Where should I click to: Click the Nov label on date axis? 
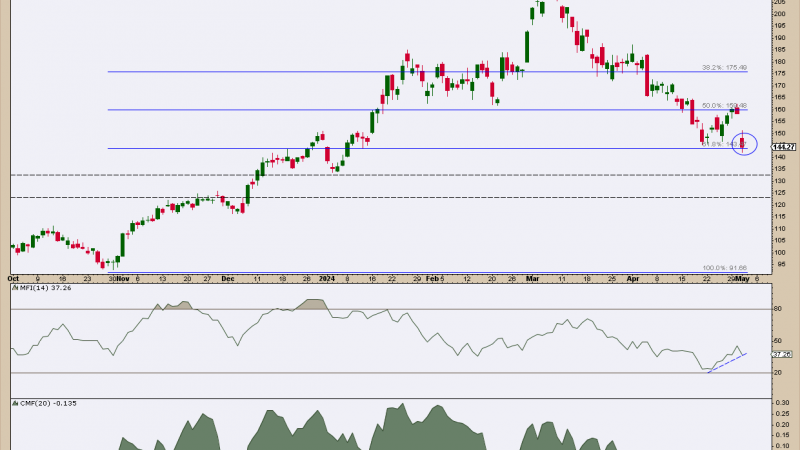122,279
